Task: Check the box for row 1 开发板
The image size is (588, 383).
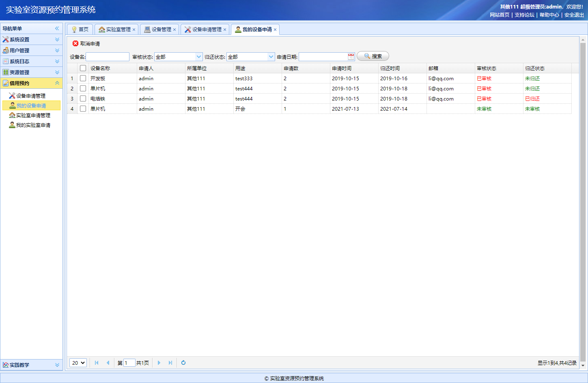Action: click(x=83, y=78)
